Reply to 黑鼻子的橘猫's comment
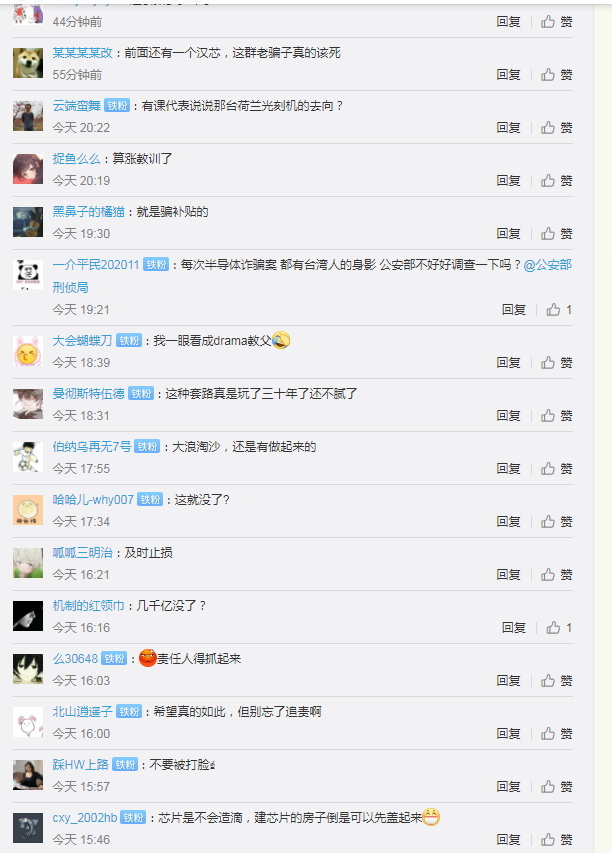This screenshot has width=612, height=853. pyautogui.click(x=509, y=234)
